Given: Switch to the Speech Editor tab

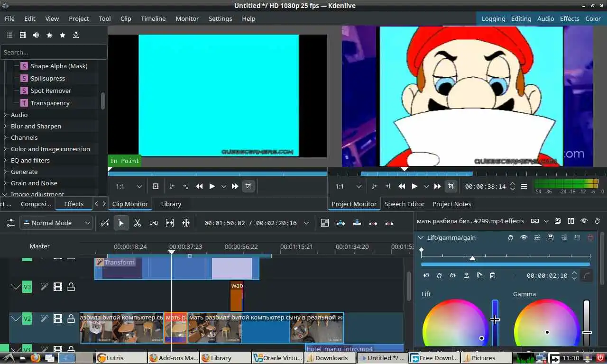Looking at the screenshot, I should 404,204.
